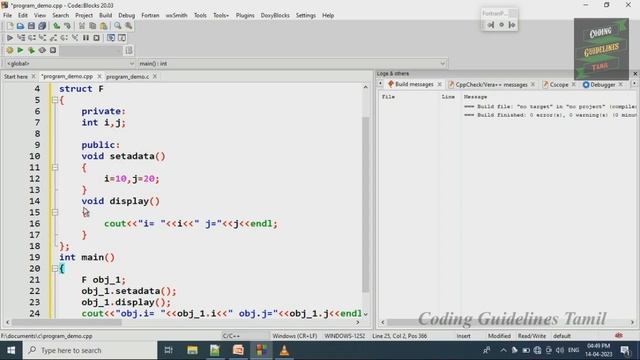Click the Run to cursor debug icon
The width and height of the screenshot is (640, 360).
click(x=21, y=38)
